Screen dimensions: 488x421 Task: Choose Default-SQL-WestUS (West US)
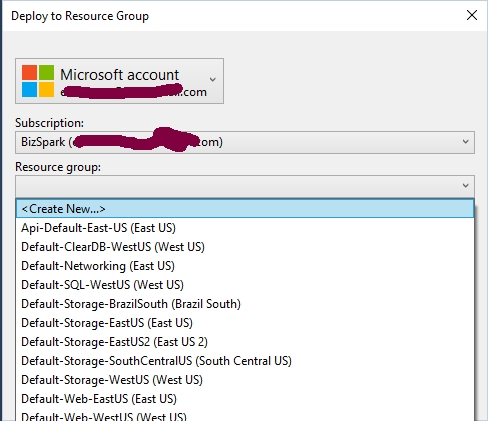point(245,285)
